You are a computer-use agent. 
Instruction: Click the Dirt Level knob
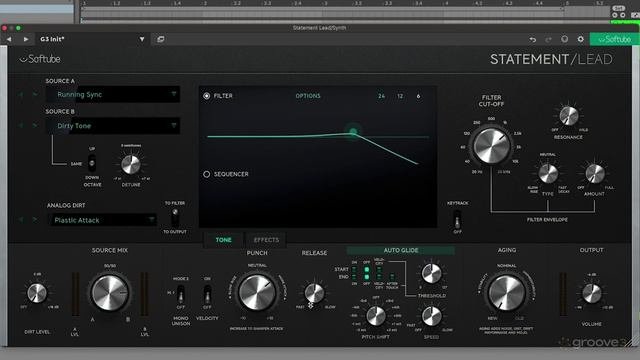coord(37,293)
